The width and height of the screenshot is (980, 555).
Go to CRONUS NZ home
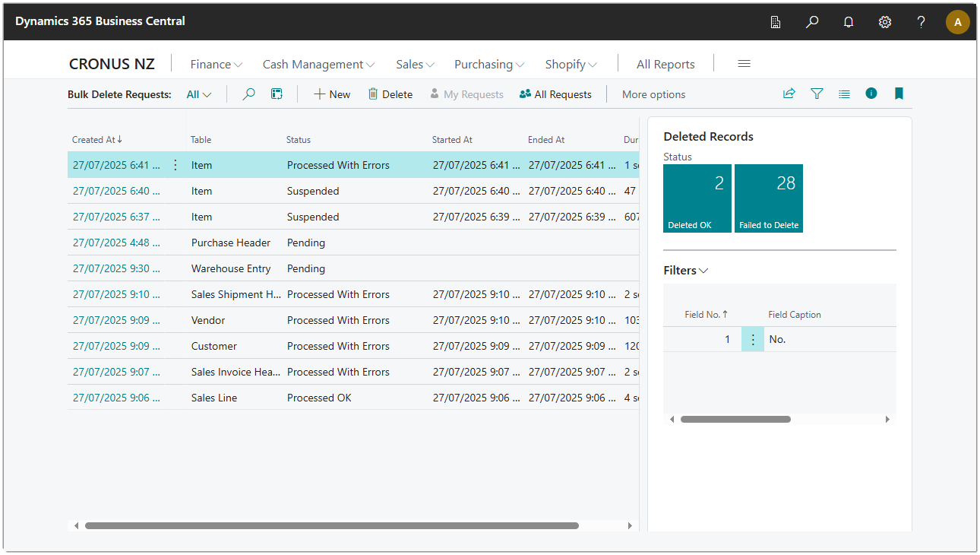coord(112,65)
